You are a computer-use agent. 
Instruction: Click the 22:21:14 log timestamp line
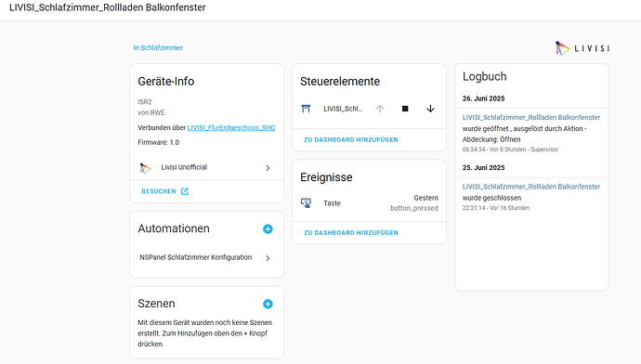[496, 208]
